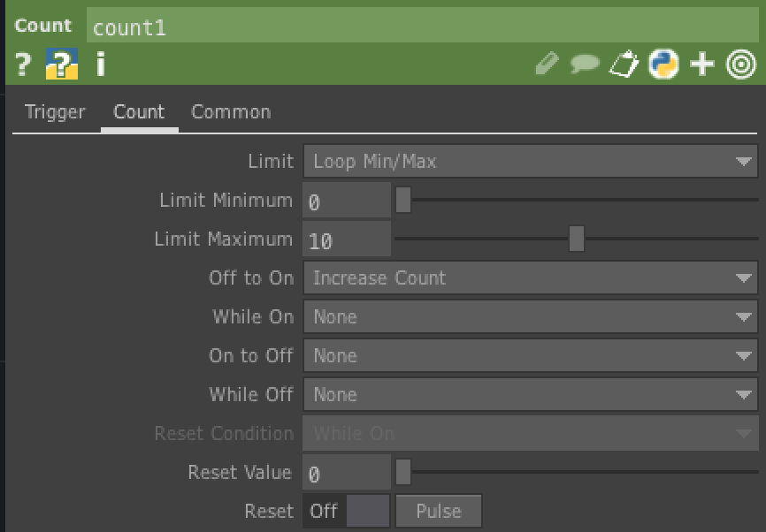Open the While On dropdown menu
This screenshot has height=532, width=766.
click(x=530, y=317)
